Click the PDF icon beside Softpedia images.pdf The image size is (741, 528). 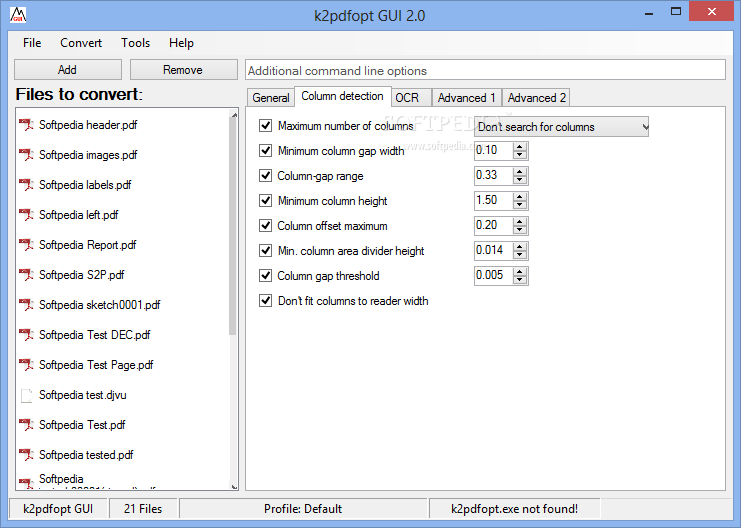[x=26, y=155]
